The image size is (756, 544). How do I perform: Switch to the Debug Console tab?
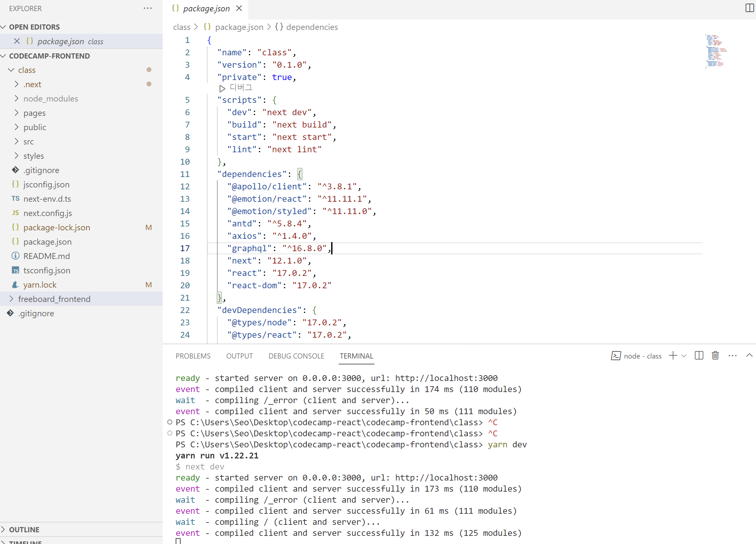click(x=296, y=356)
